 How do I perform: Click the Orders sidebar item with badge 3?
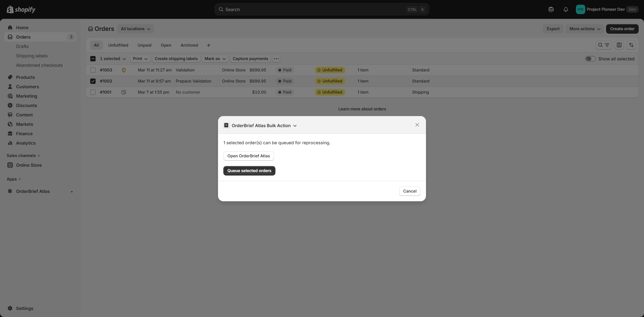(40, 37)
